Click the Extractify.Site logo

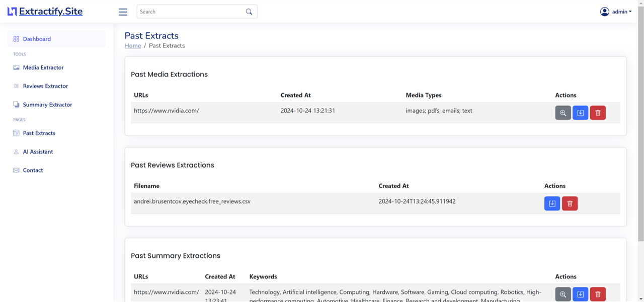45,11
